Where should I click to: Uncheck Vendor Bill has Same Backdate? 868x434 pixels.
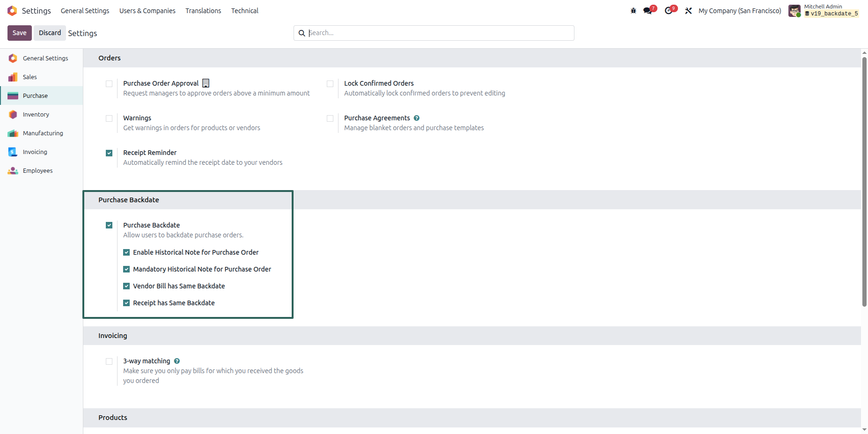(x=126, y=286)
